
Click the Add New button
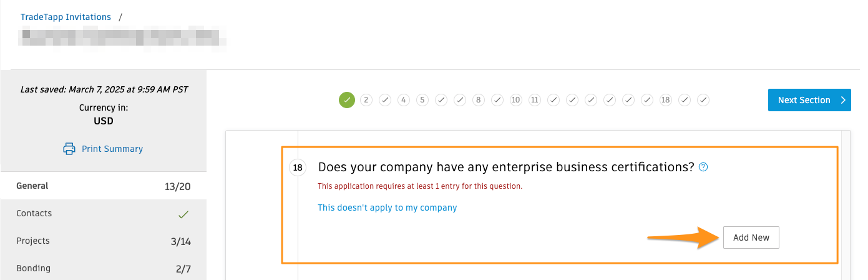coord(751,237)
